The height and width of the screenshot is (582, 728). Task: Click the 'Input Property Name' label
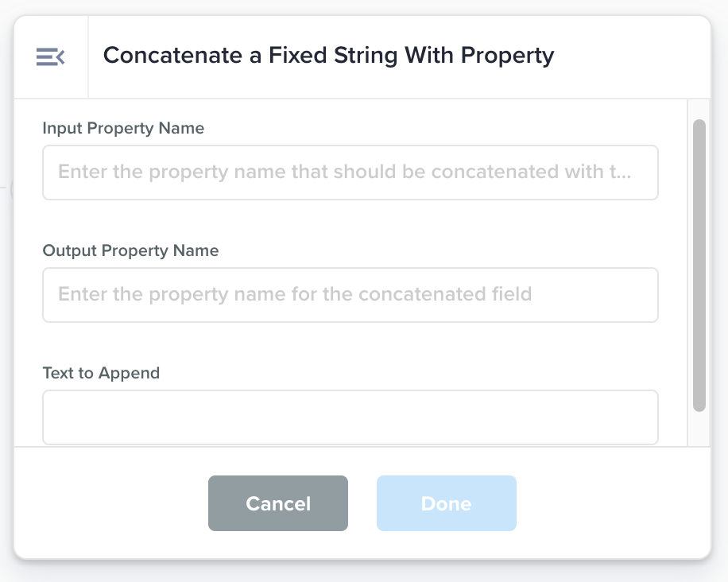pos(123,128)
